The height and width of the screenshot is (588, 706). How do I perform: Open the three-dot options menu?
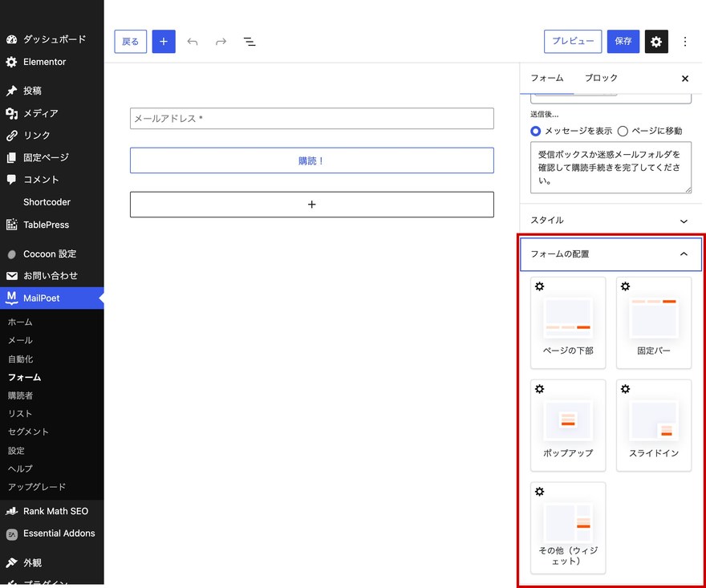pos(685,42)
